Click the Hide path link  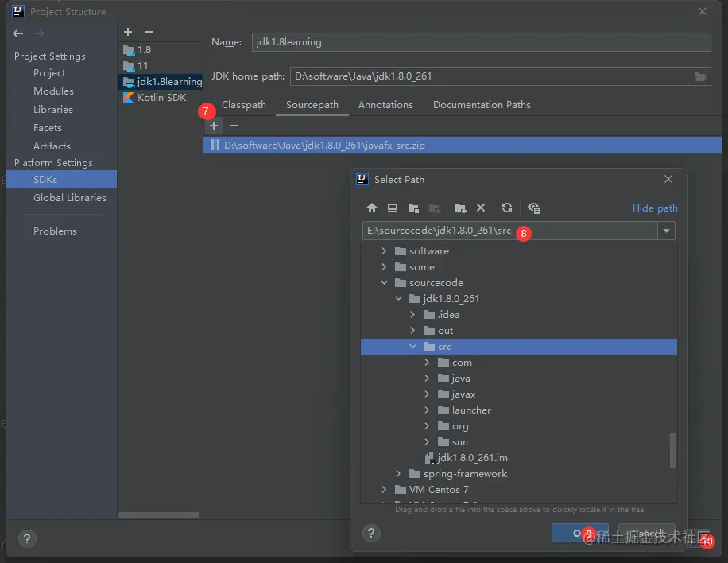click(x=655, y=208)
